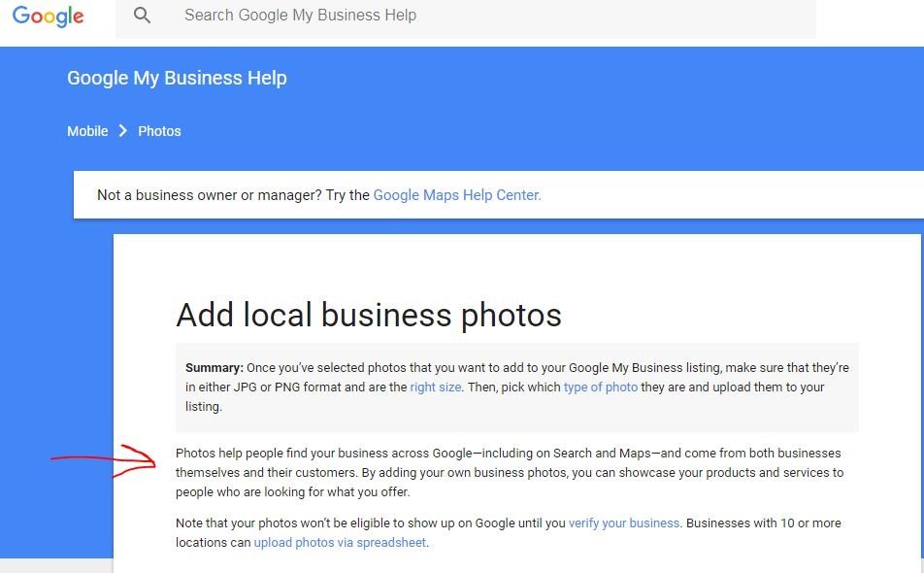The height and width of the screenshot is (573, 924).
Task: Focus the Search Google My Business Help field
Action: (466, 17)
